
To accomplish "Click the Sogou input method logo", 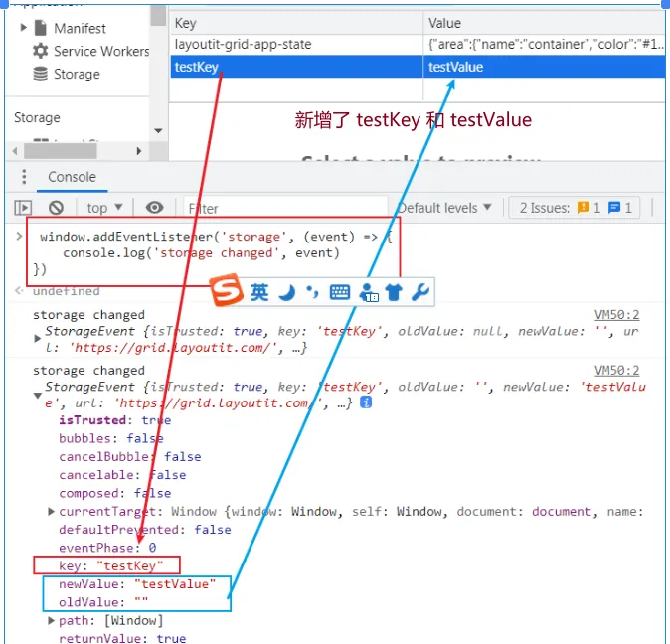I will click(228, 292).
